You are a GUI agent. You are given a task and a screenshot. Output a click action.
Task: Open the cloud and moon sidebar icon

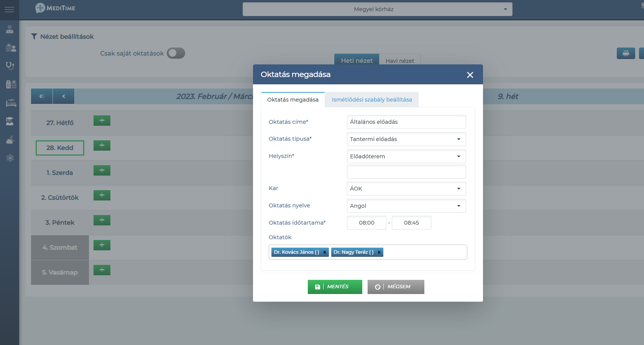tap(10, 140)
